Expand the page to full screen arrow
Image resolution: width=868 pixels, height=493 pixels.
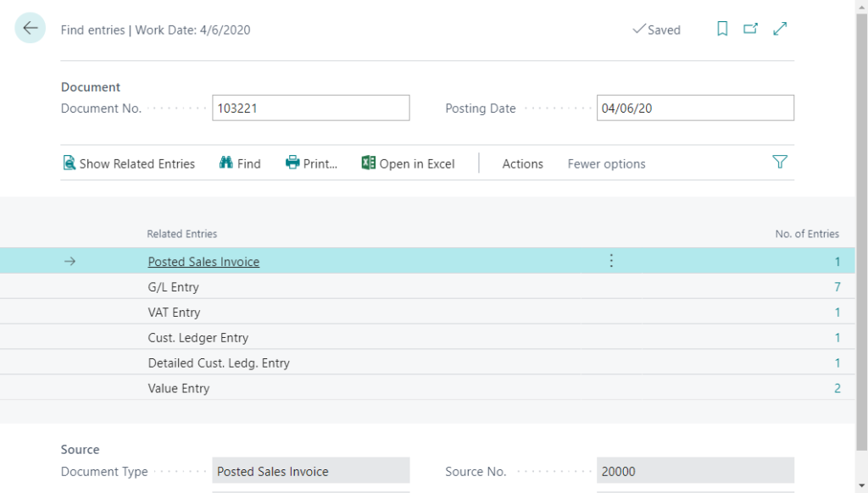point(779,28)
